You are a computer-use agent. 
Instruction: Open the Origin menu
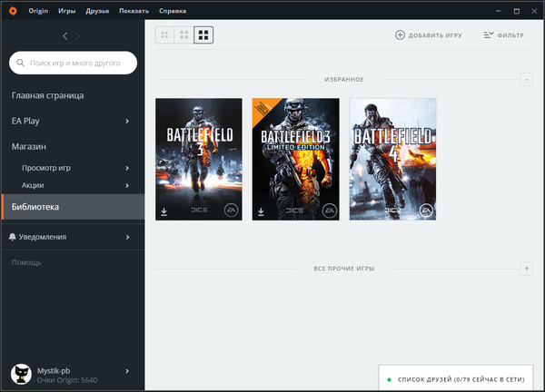pyautogui.click(x=38, y=11)
